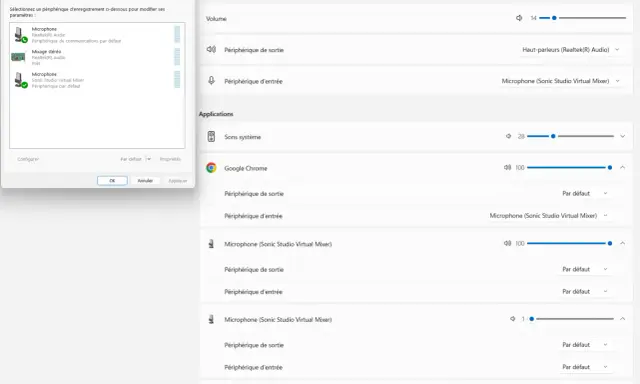Open main Périphérique d'entrée Microphone dropdown

pos(560,81)
